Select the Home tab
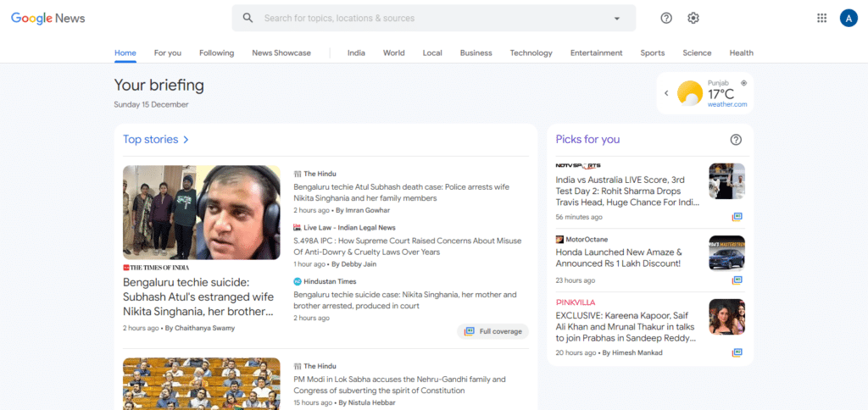 click(x=125, y=53)
